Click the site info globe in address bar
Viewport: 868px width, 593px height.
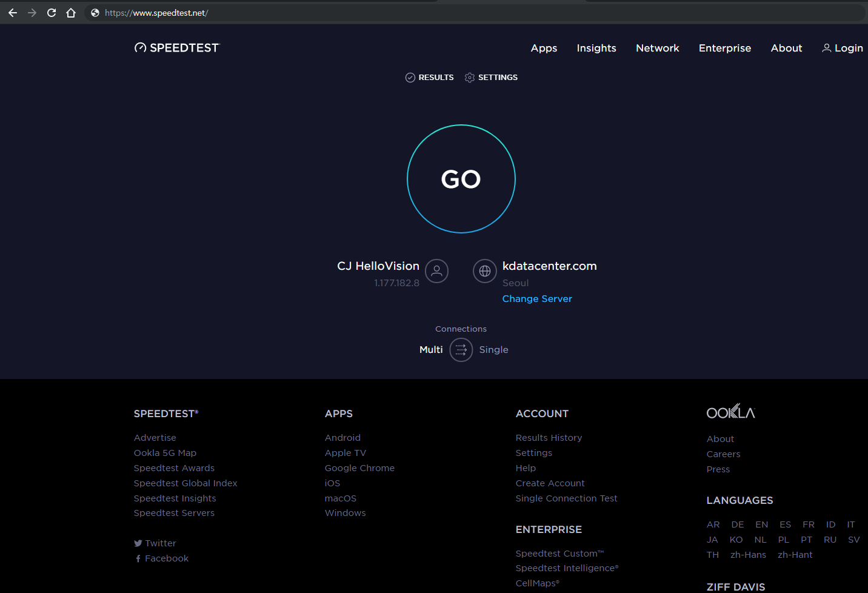coord(95,13)
